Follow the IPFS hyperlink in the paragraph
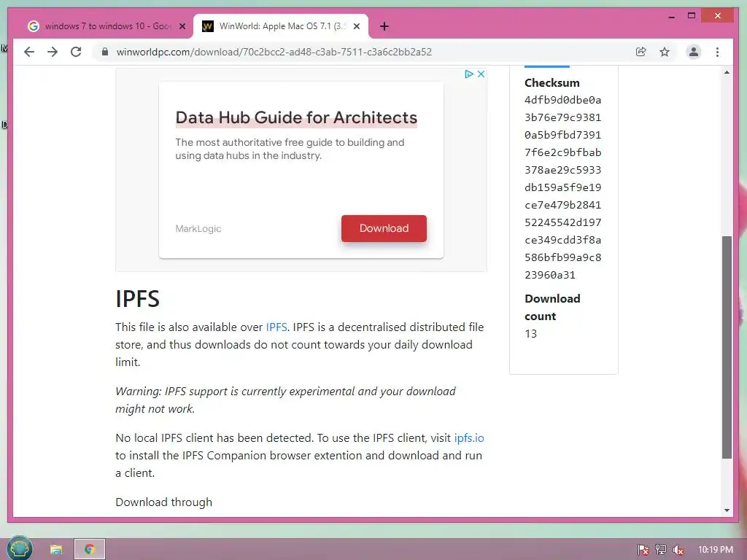Viewport: 747px width, 560px height. tap(276, 327)
